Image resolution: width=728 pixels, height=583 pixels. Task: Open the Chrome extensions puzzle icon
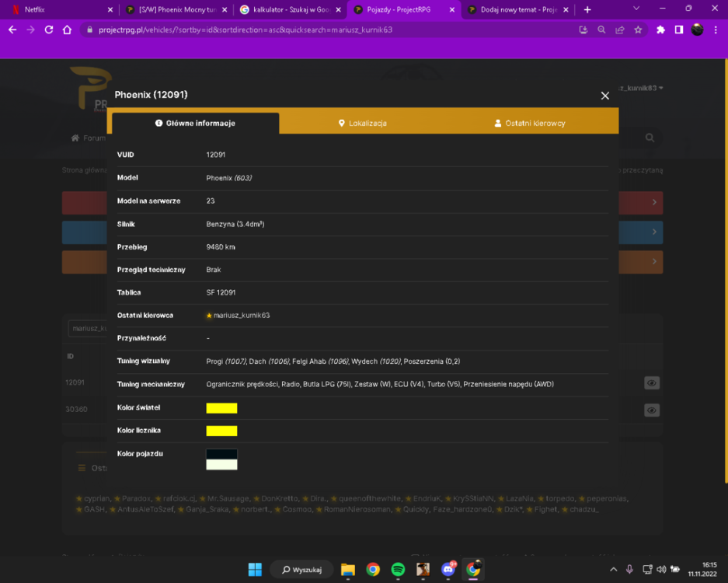pos(660,30)
